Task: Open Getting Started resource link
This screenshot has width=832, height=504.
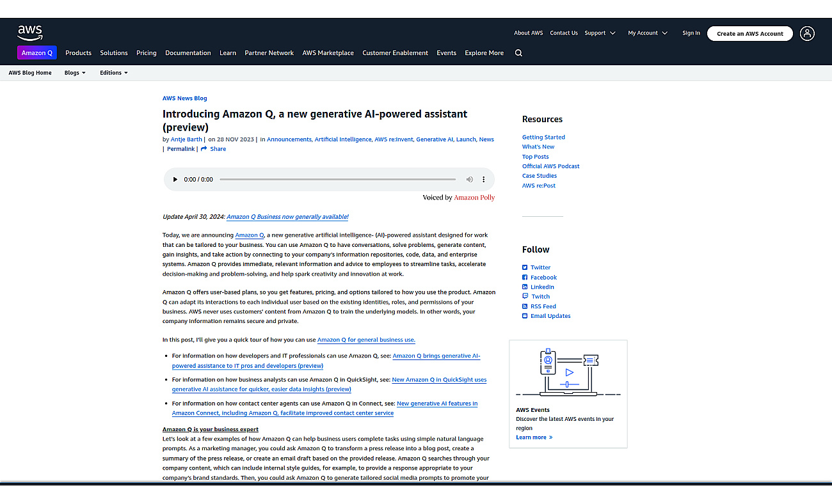Action: pos(543,138)
